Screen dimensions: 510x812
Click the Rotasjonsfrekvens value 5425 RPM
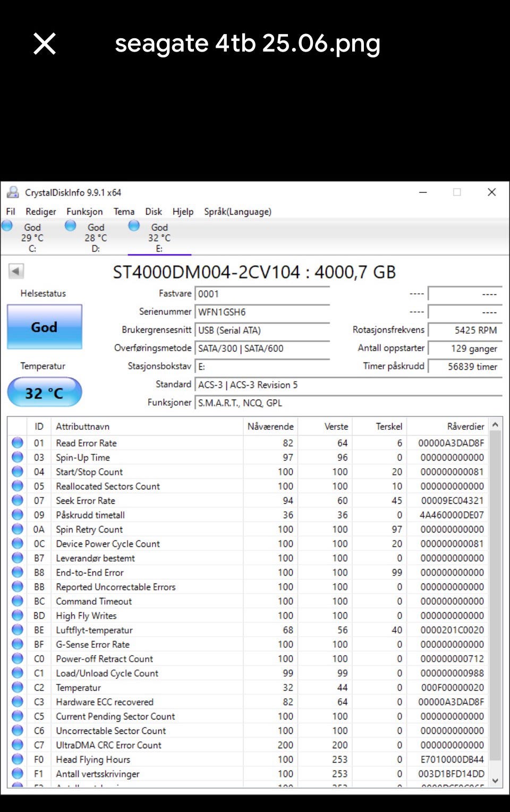pyautogui.click(x=465, y=330)
